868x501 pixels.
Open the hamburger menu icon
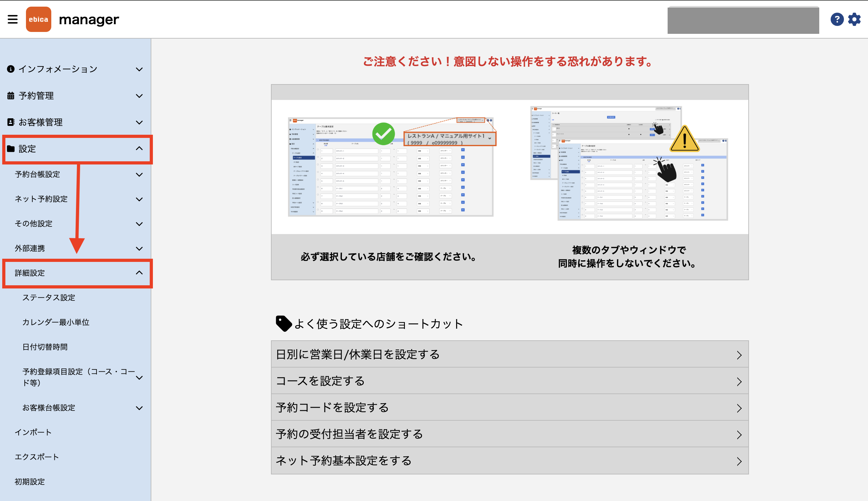[13, 19]
